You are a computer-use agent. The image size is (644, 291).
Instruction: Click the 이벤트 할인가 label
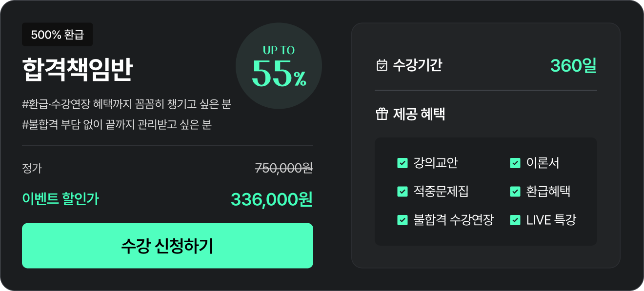pos(60,199)
